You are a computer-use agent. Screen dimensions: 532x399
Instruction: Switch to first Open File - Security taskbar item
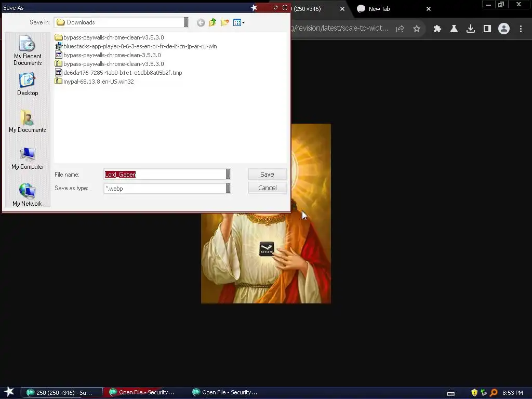coord(144,392)
